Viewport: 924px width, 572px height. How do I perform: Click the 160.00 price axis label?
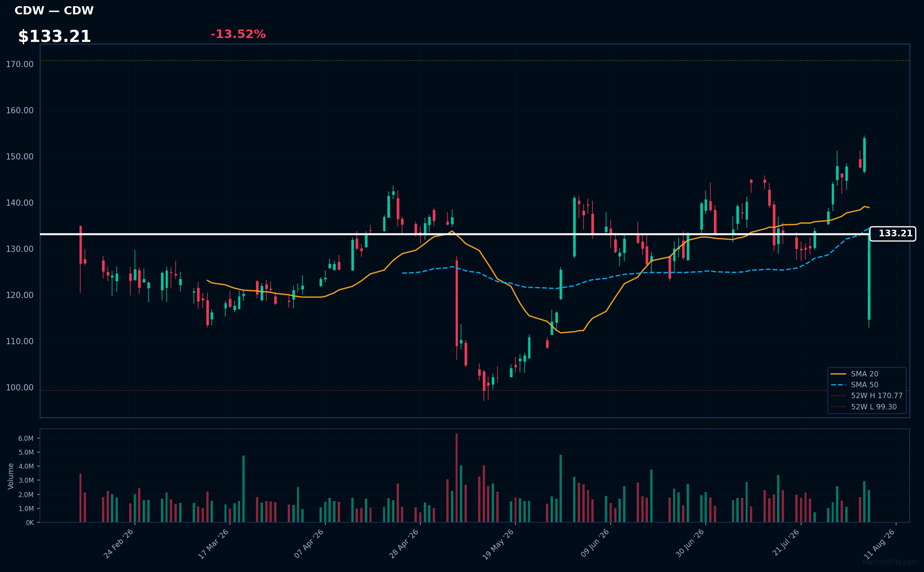point(20,111)
